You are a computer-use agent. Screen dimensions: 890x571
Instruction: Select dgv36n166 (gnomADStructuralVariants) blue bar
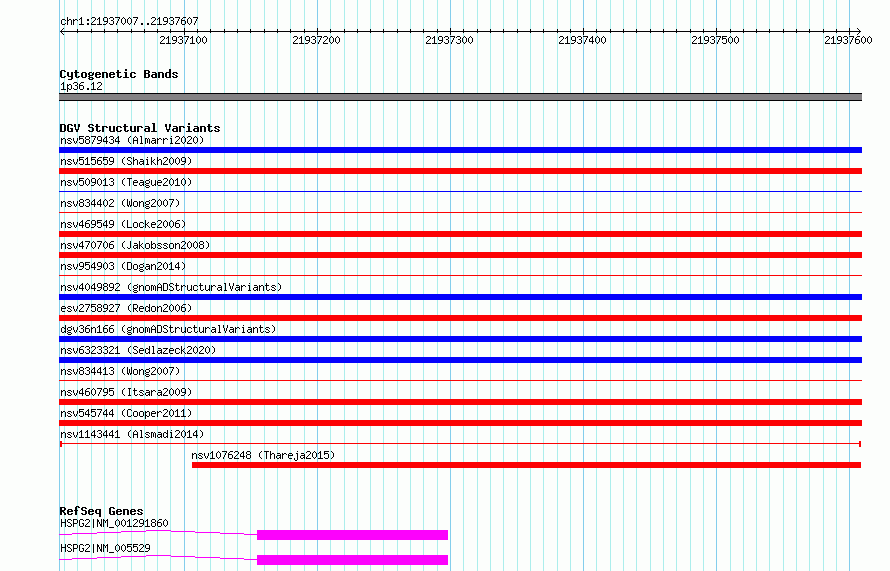point(460,339)
